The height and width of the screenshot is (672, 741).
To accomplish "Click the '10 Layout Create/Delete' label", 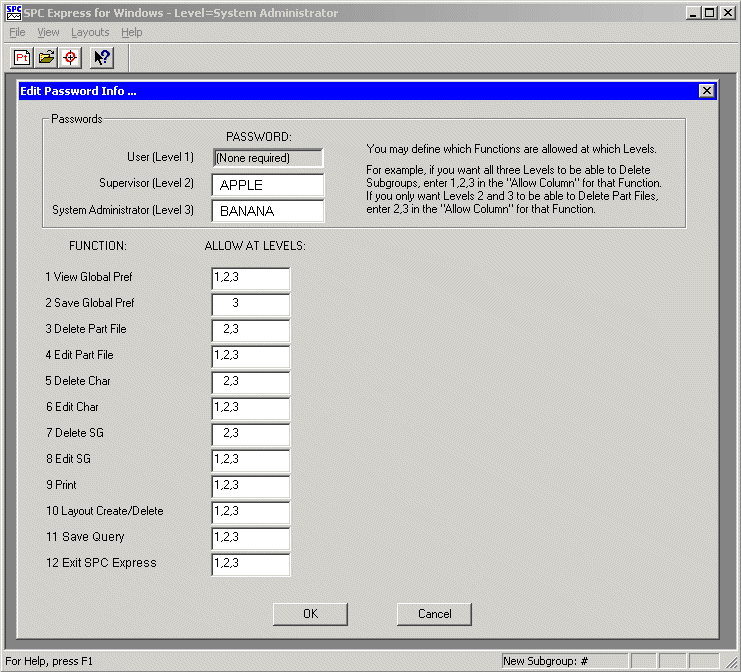I will pos(104,511).
